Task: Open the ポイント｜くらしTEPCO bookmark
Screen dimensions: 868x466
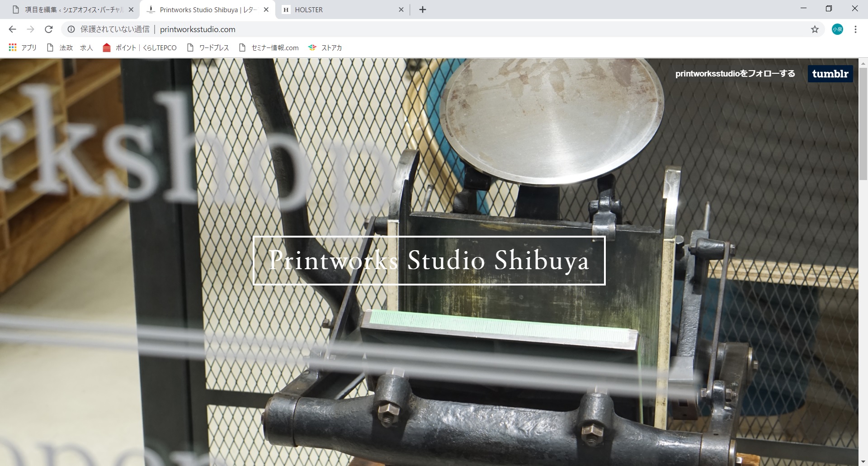Action: pos(140,48)
